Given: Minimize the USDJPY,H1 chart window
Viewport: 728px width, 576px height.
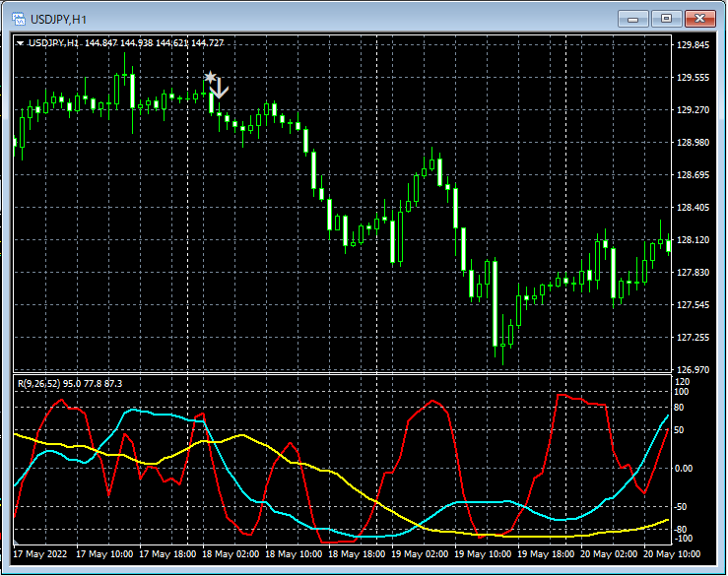Looking at the screenshot, I should point(632,19).
